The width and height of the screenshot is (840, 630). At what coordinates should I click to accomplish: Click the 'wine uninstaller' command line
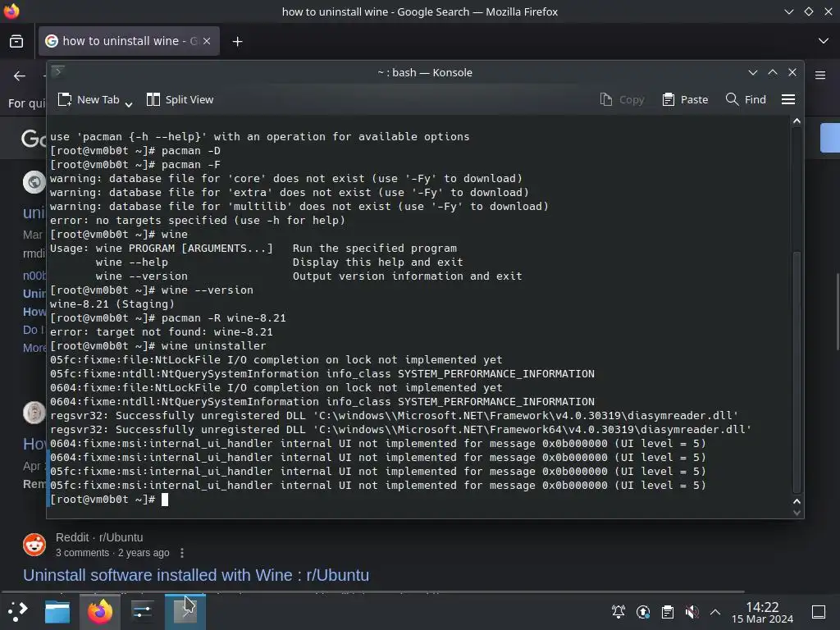point(158,345)
